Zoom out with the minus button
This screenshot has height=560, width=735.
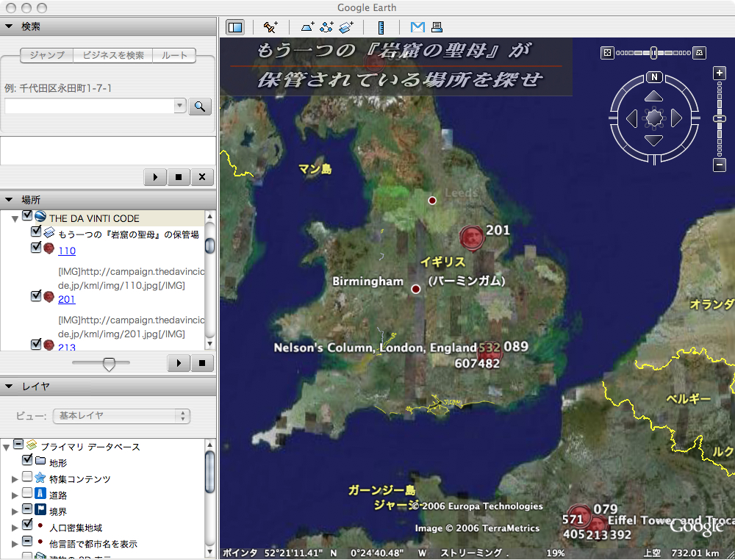tap(720, 165)
